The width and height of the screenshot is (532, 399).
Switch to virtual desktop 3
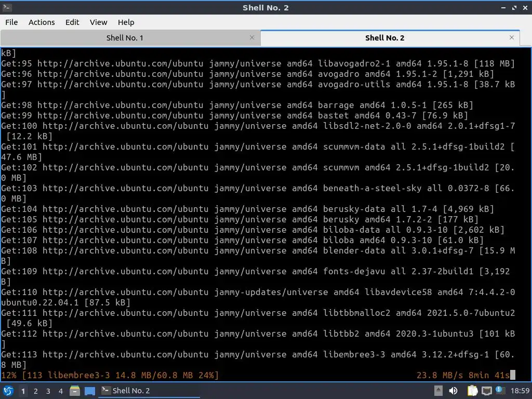pos(48,391)
